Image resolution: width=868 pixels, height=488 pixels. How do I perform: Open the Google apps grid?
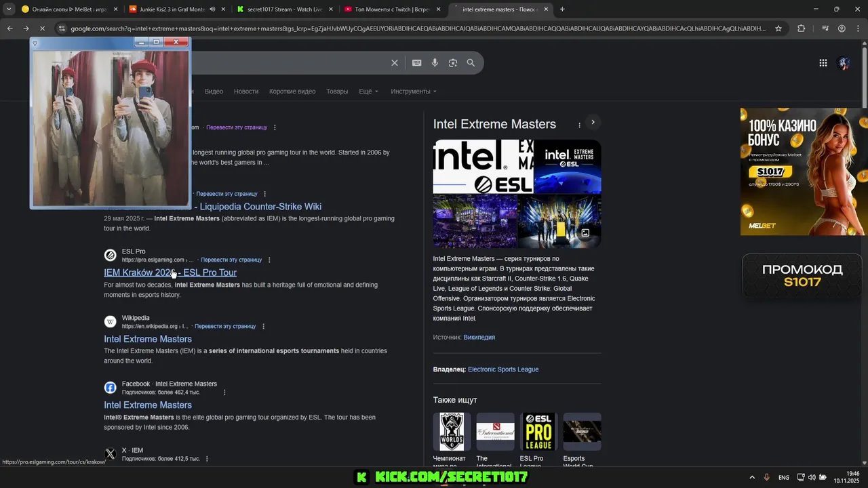tap(823, 63)
